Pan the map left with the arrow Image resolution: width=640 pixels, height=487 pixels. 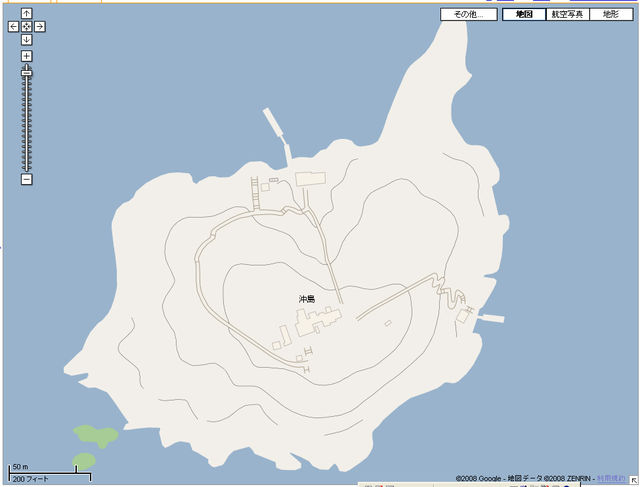coord(14,26)
